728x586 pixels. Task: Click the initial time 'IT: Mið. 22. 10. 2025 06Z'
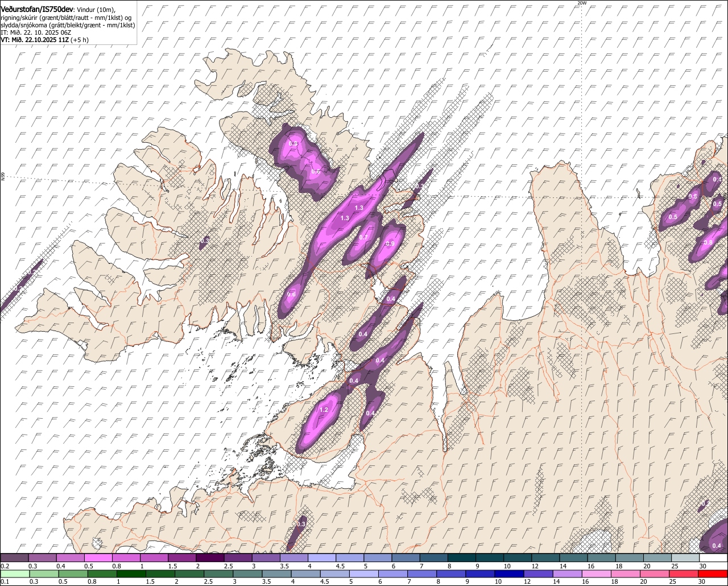[x=36, y=32]
